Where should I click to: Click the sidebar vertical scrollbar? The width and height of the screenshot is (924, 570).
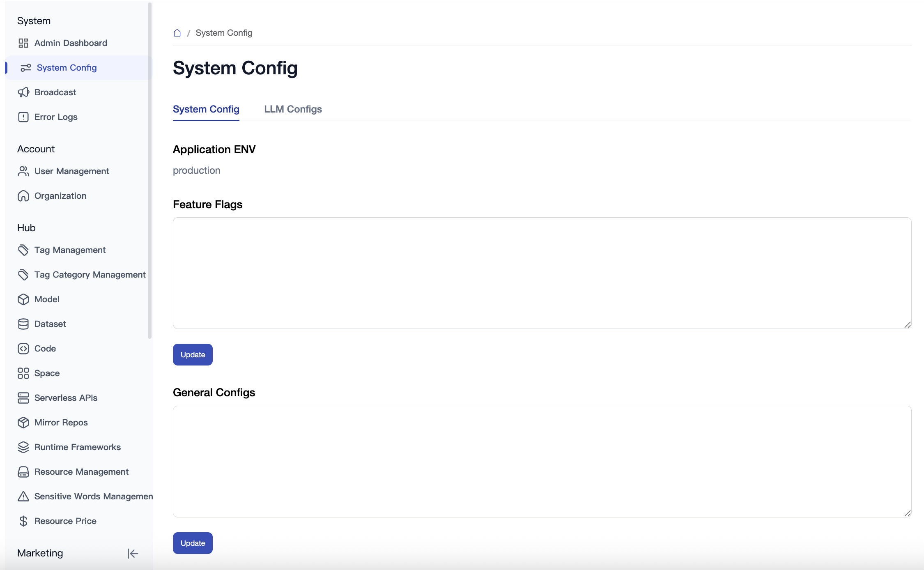(149, 170)
